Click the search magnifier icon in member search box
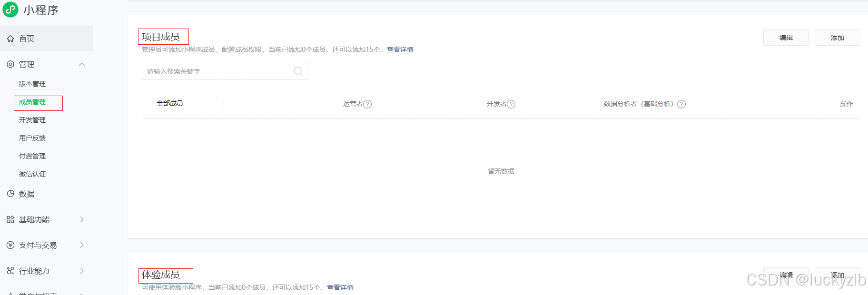Image resolution: width=868 pixels, height=295 pixels. click(298, 71)
